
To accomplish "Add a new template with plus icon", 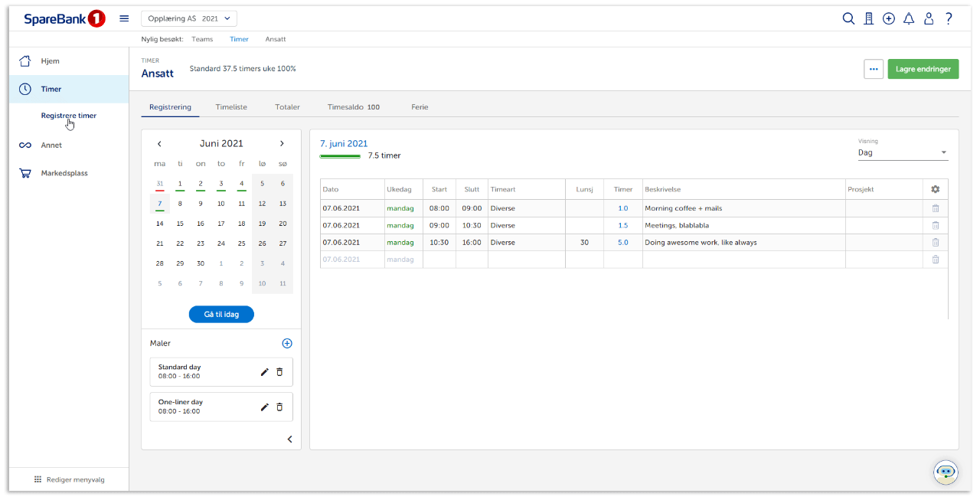I will click(287, 344).
